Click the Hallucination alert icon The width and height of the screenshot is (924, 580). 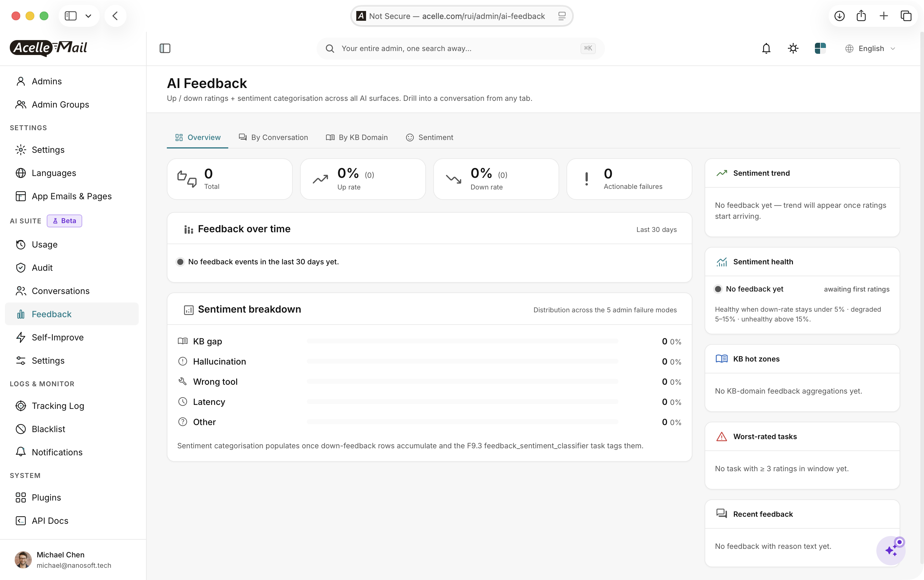[x=183, y=361]
